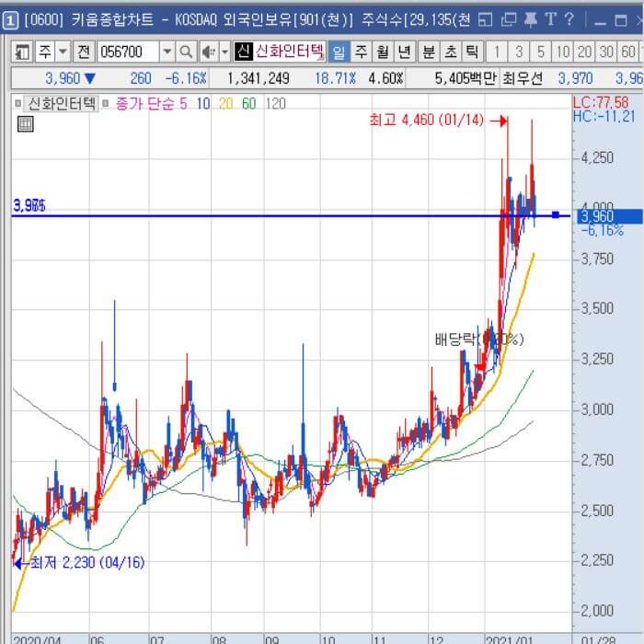Screen dimensions: 644x644
Task: Click the 신화인텍 chart legend label
Action: [62, 103]
